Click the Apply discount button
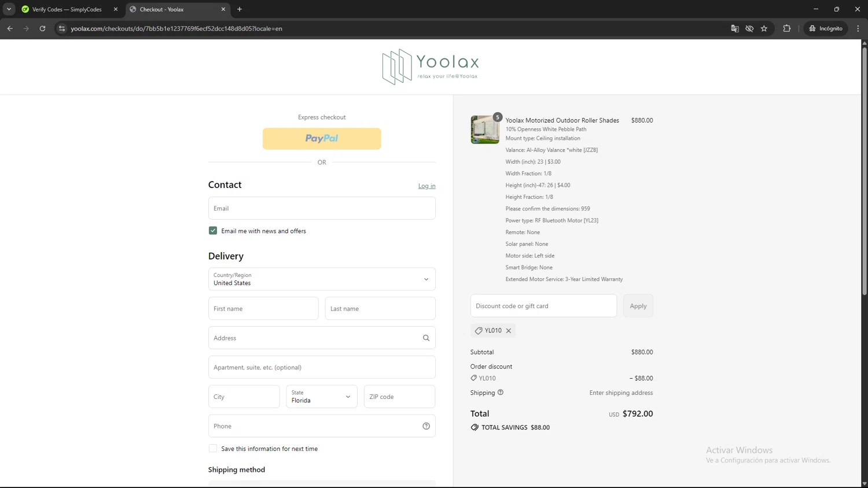The image size is (868, 488). click(638, 306)
